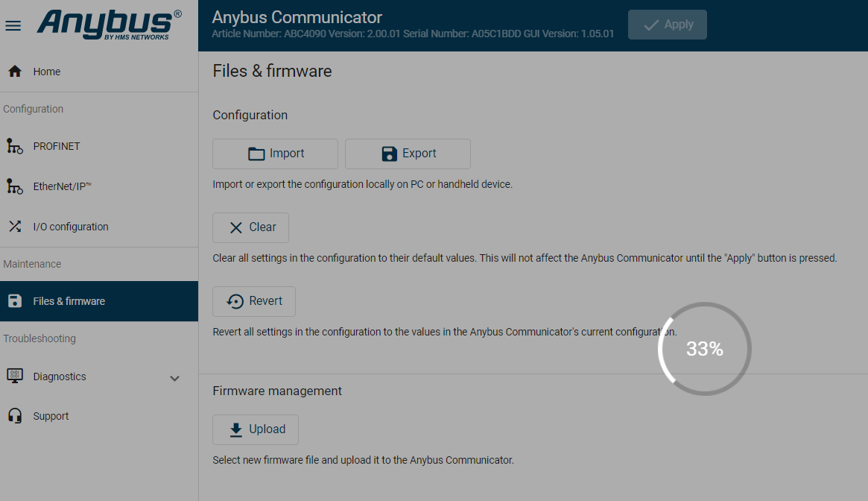Click the 33% progress indicator

[705, 349]
